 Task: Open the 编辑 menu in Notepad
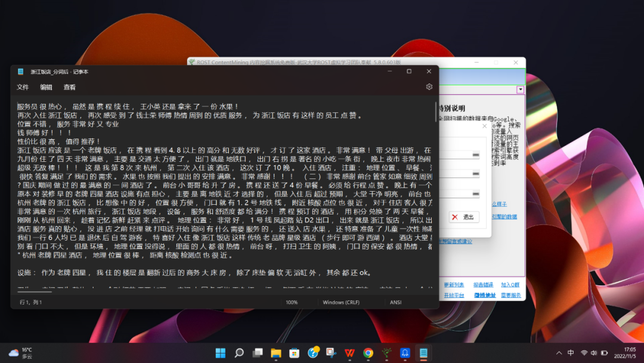[46, 87]
